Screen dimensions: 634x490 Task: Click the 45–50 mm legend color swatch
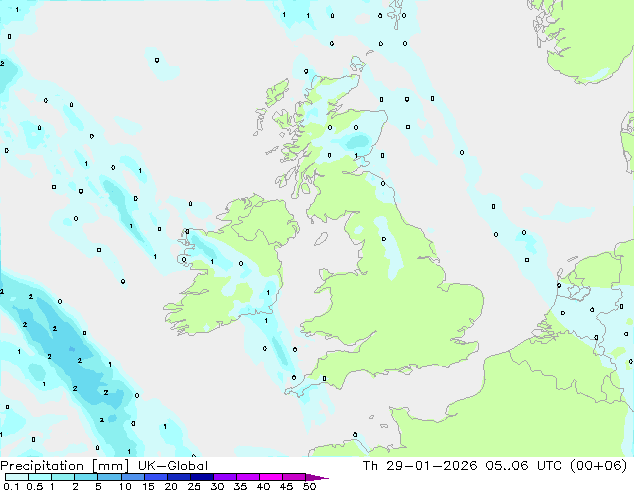pyautogui.click(x=294, y=477)
